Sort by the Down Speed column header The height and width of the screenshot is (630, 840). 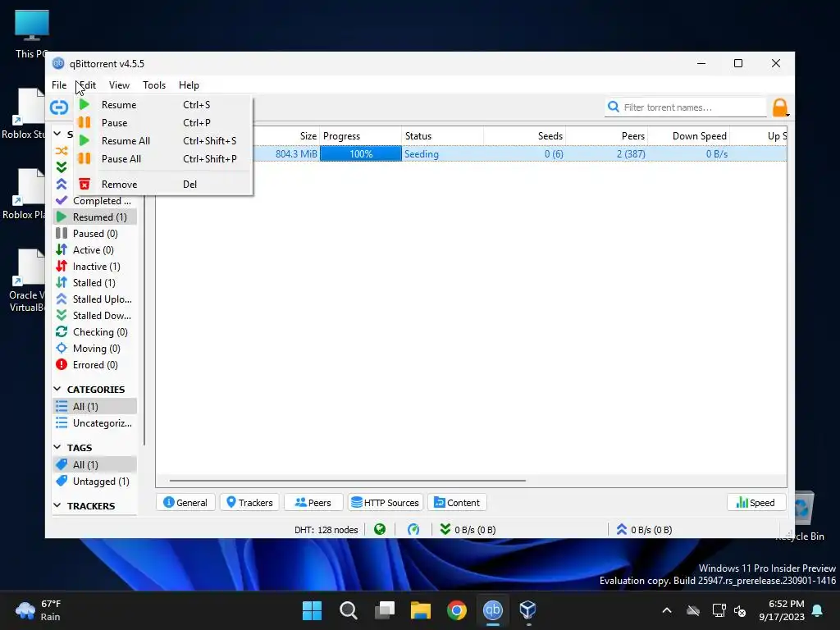(x=688, y=136)
